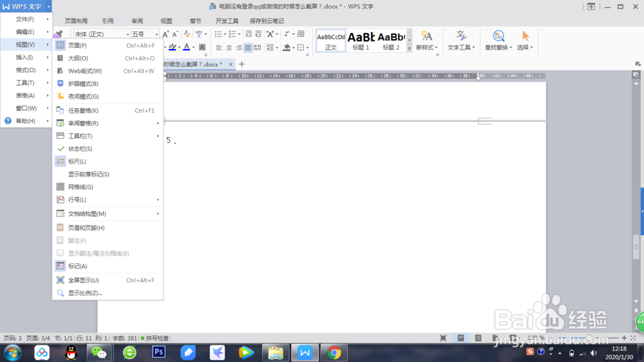Click the increase indent icon
This screenshot has width=644, height=362.
tap(258, 34)
